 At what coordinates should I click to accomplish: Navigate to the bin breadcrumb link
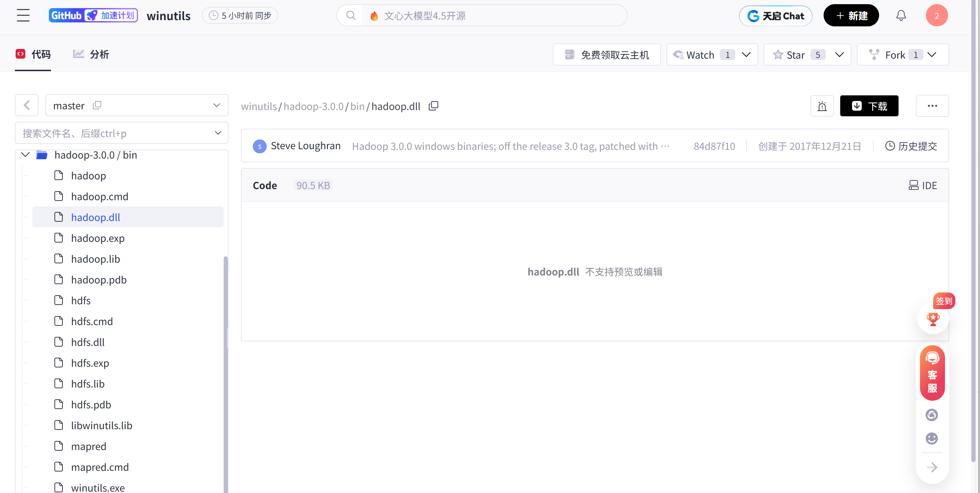(357, 106)
